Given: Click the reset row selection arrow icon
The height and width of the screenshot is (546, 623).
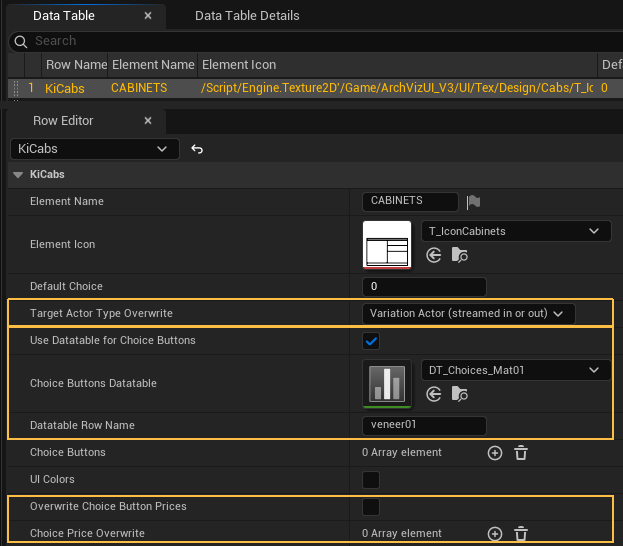Looking at the screenshot, I should (197, 149).
